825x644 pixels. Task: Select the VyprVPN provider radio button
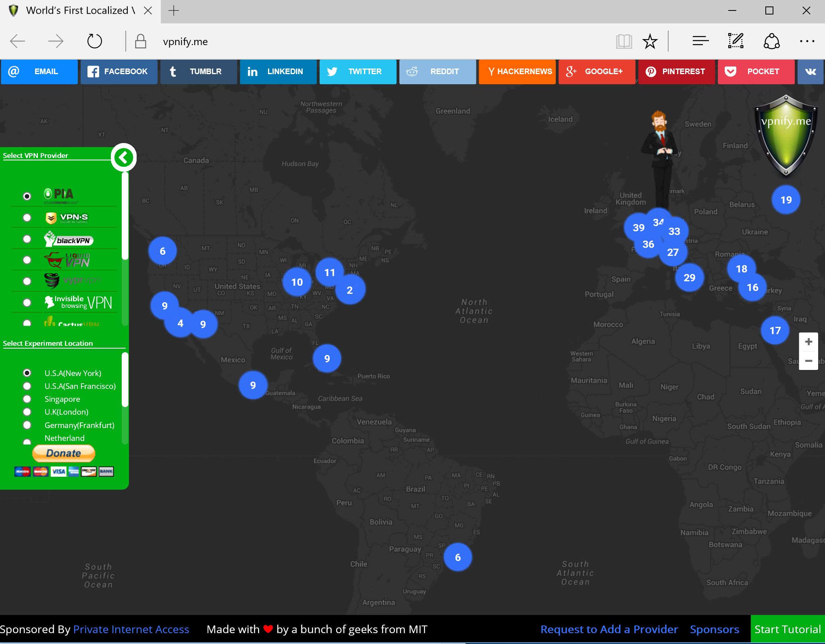27,281
